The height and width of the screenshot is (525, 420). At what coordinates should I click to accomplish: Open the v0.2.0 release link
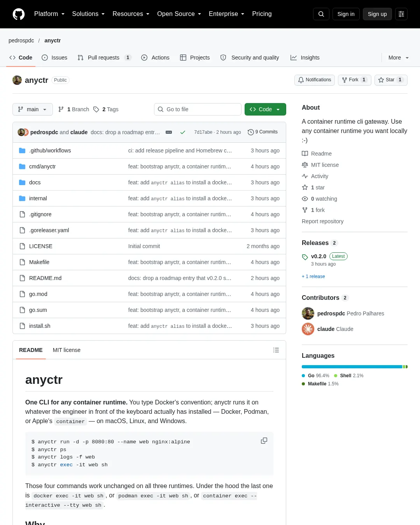point(318,256)
